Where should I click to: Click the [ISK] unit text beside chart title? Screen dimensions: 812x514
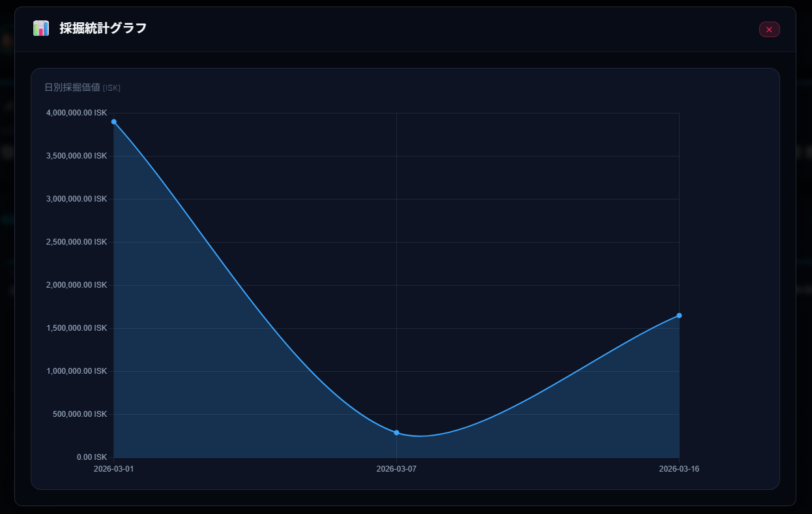tap(111, 88)
